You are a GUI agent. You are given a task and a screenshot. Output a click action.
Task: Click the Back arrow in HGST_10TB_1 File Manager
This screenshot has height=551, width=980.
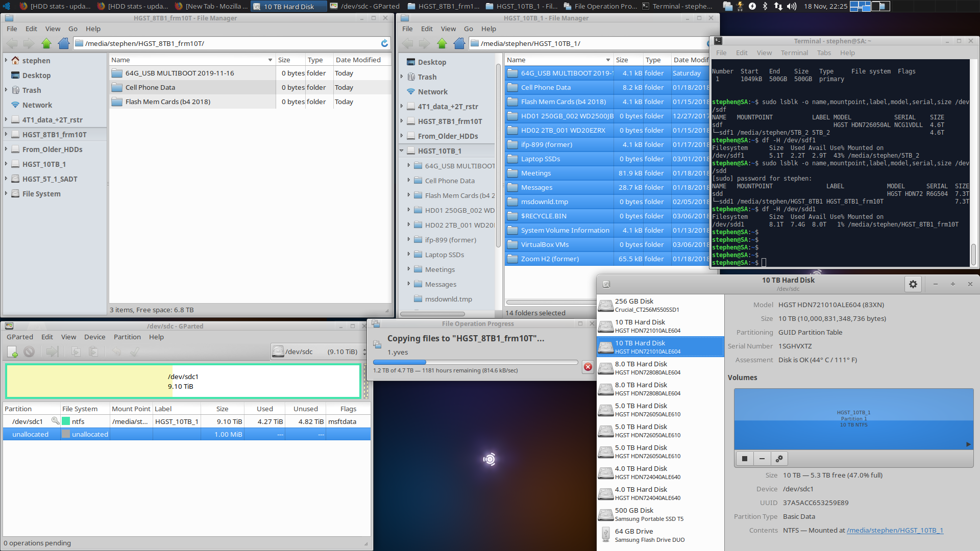point(408,43)
